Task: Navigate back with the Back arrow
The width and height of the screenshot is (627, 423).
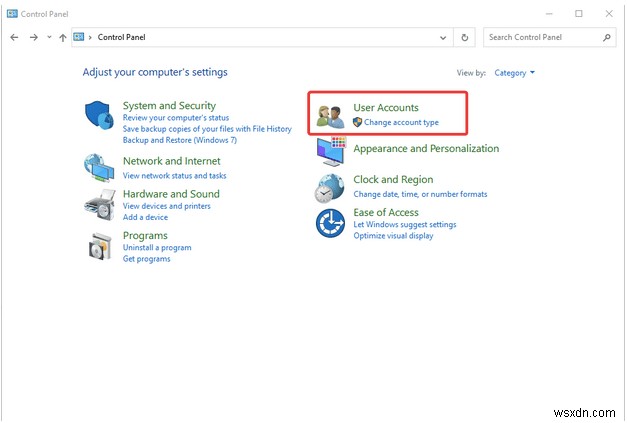Action: (14, 37)
